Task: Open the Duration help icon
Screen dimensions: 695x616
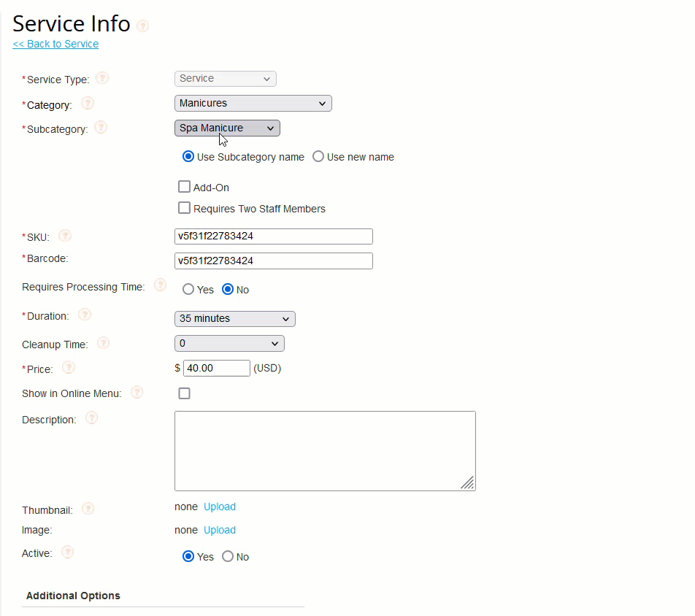Action: pyautogui.click(x=84, y=314)
